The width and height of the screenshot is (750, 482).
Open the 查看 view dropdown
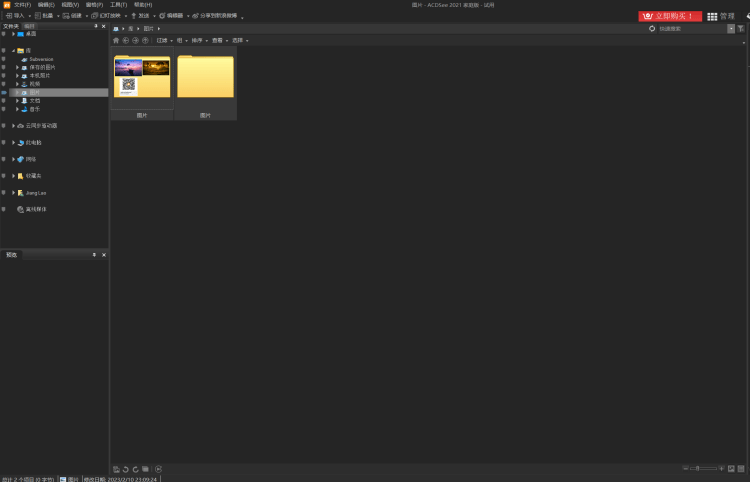click(220, 41)
